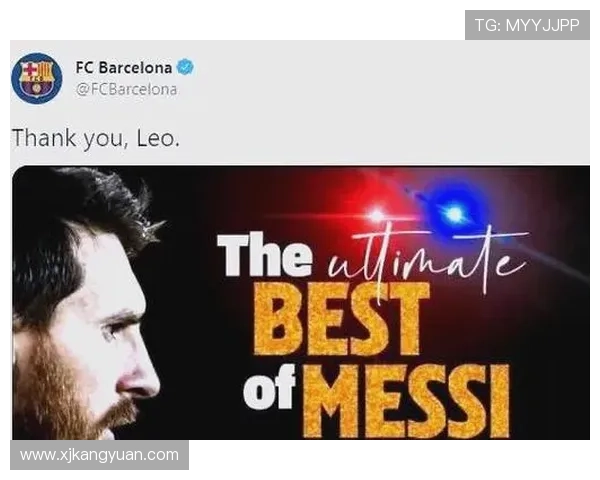Click the cursive "ultimate" script text
Image resolution: width=600 pixels, height=480 pixels.
(427, 258)
